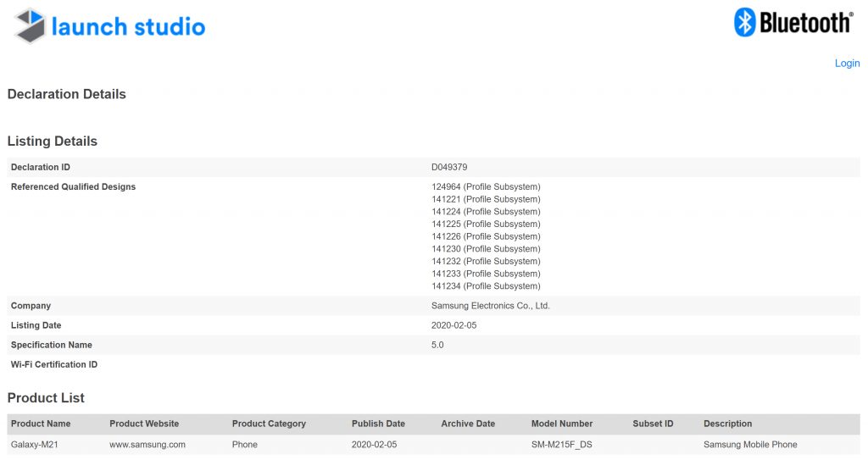The image size is (868, 460).
Task: Click the Samsung Electronics Co., Ltd. company value
Action: coord(491,306)
